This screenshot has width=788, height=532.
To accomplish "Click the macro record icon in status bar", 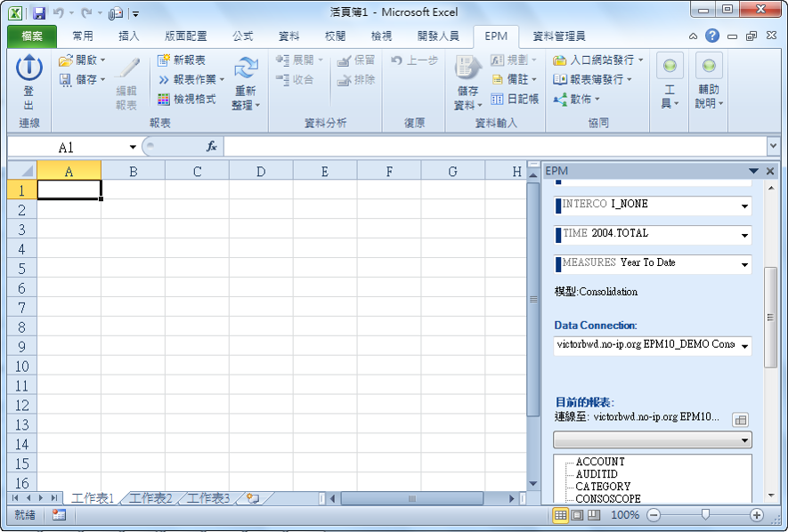I will click(59, 515).
